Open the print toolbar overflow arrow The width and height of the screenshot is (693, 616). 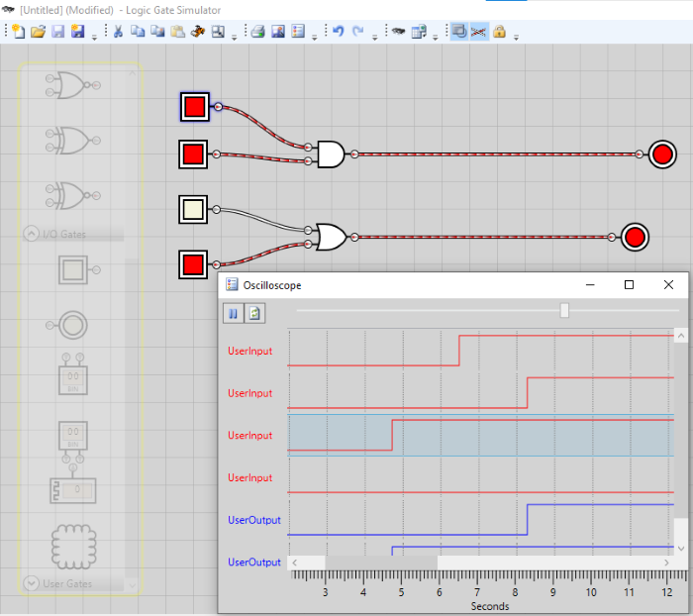click(x=314, y=37)
